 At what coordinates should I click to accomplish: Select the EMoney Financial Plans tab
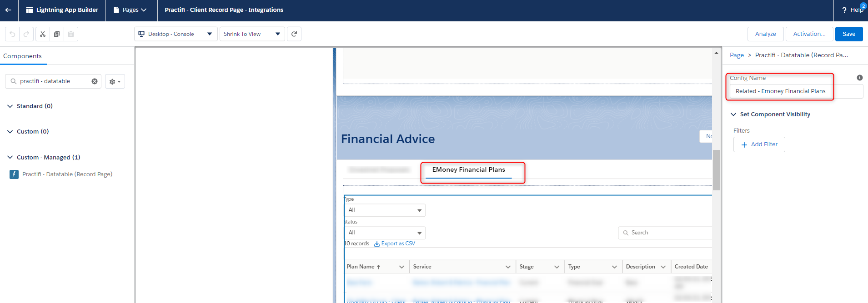pyautogui.click(x=468, y=169)
